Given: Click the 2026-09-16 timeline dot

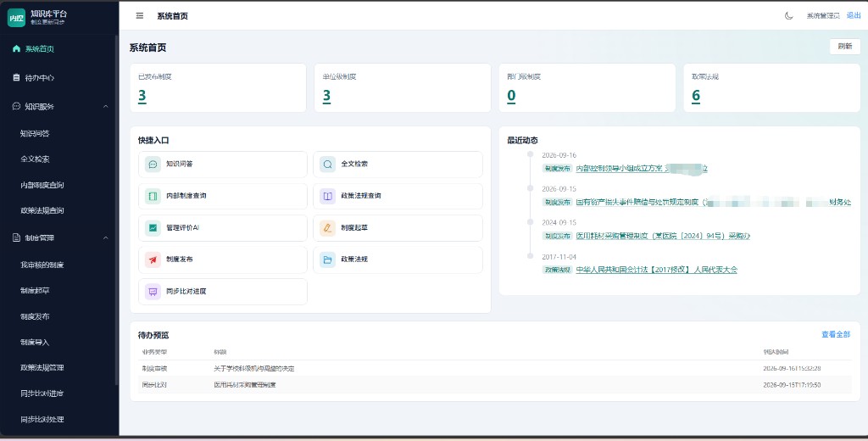Looking at the screenshot, I should [531, 154].
